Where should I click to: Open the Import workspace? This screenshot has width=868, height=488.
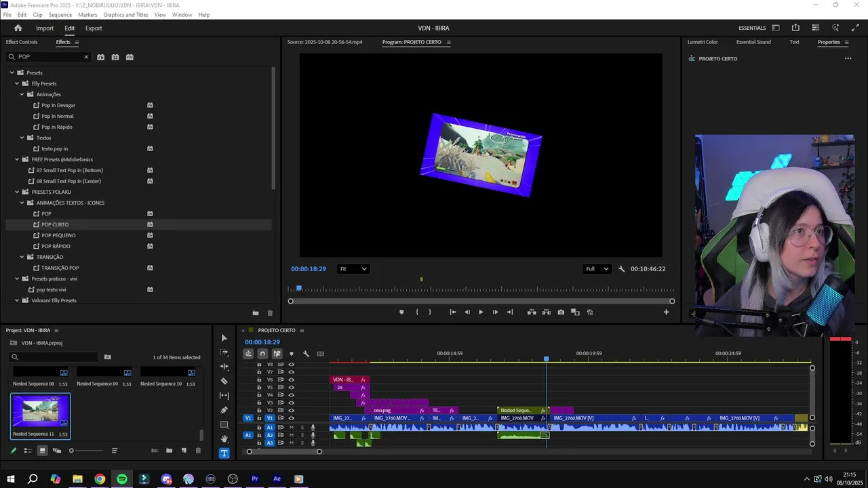coord(45,28)
